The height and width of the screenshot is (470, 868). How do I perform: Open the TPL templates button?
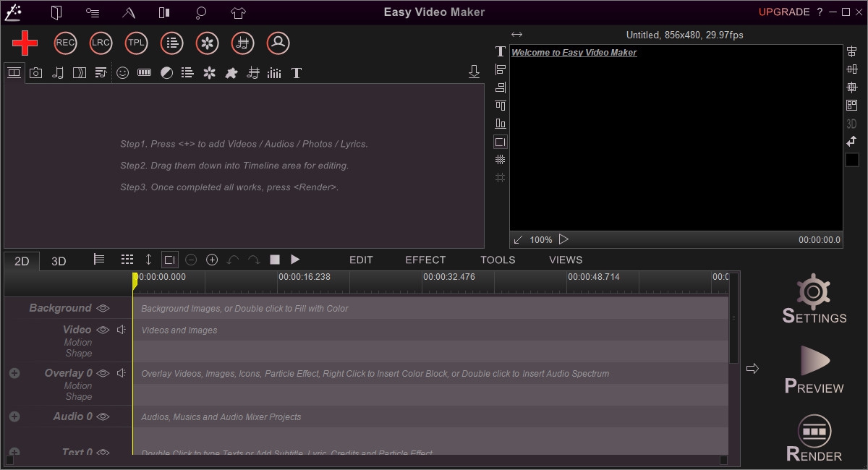pyautogui.click(x=136, y=43)
